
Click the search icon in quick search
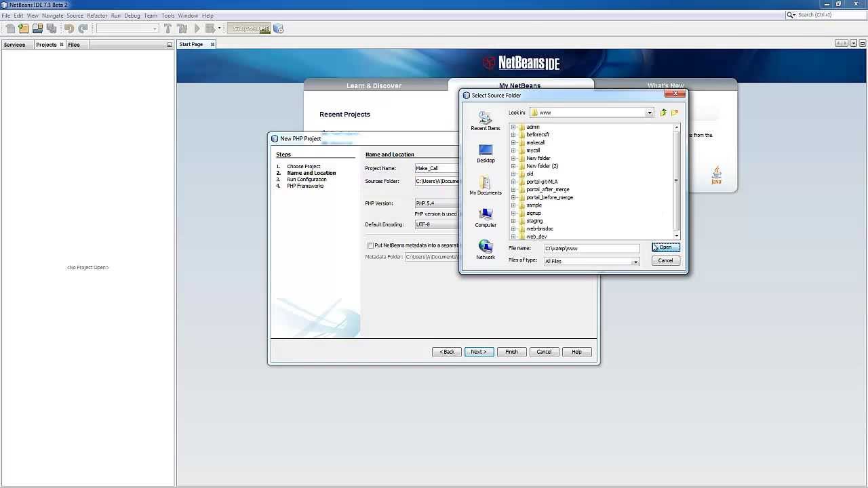[792, 15]
